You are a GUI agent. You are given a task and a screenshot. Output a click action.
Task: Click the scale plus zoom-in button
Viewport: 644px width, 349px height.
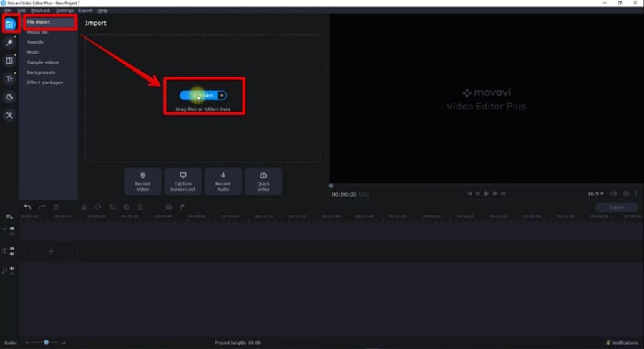pos(63,343)
